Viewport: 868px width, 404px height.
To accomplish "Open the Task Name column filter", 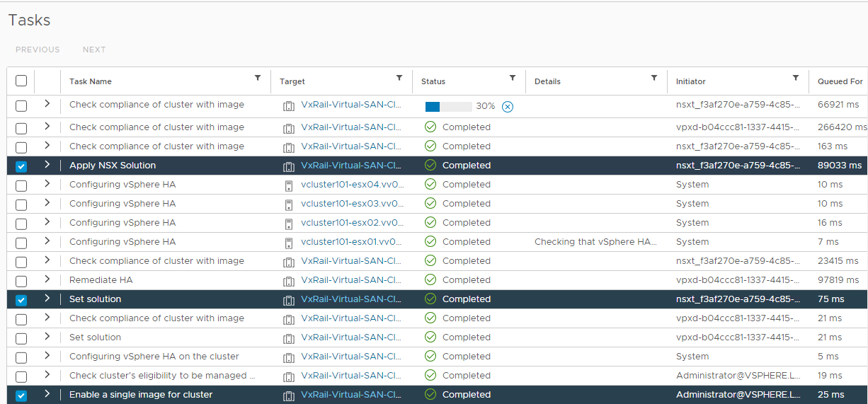I will [x=258, y=78].
